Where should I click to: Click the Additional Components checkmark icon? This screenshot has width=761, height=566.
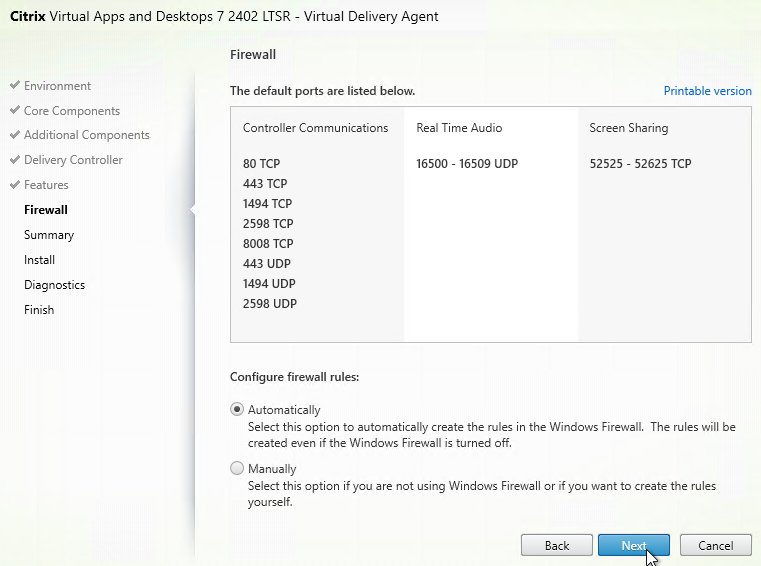[15, 134]
